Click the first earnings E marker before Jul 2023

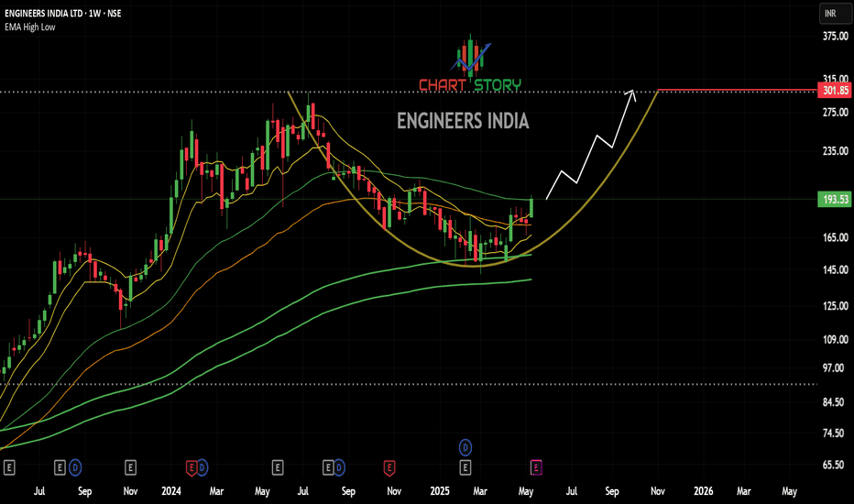coord(9,467)
